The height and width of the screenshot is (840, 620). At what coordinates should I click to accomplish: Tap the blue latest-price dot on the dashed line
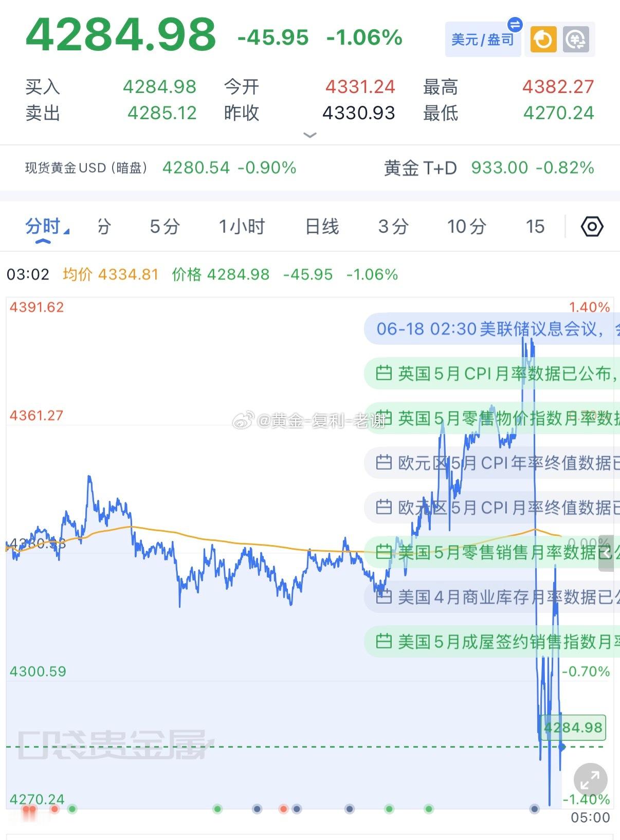(561, 747)
